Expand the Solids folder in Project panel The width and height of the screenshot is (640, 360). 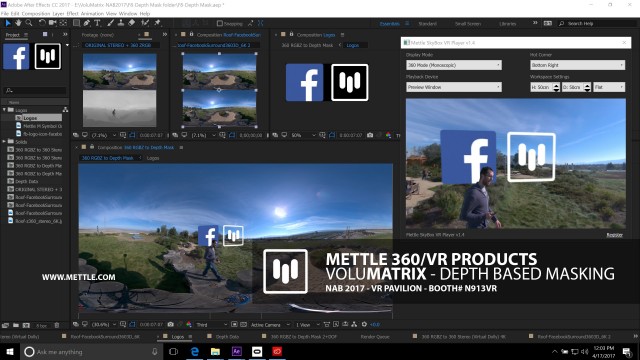pyautogui.click(x=4, y=142)
